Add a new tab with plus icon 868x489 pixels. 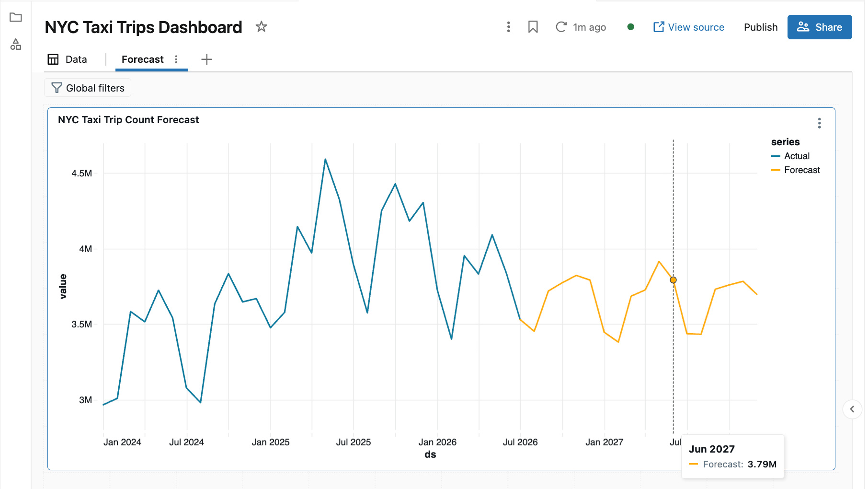pyautogui.click(x=206, y=59)
